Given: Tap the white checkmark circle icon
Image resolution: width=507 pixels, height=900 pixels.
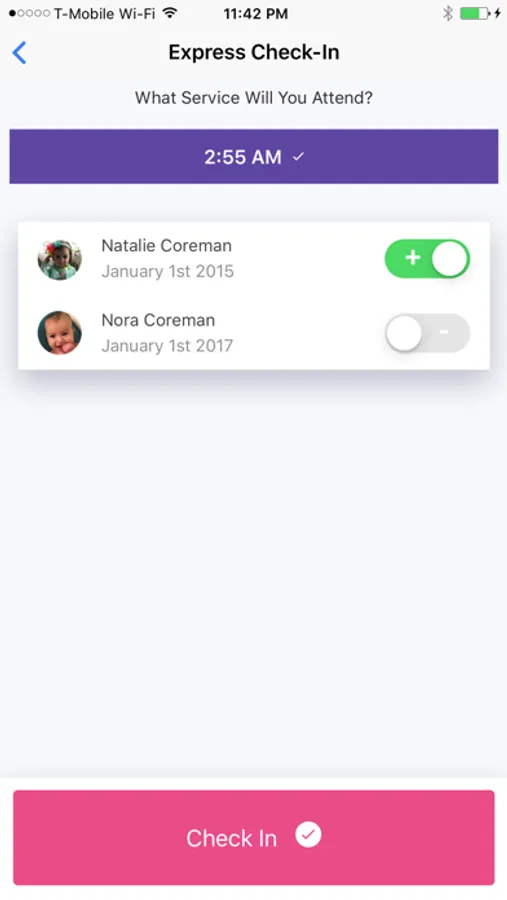Looking at the screenshot, I should 308,835.
